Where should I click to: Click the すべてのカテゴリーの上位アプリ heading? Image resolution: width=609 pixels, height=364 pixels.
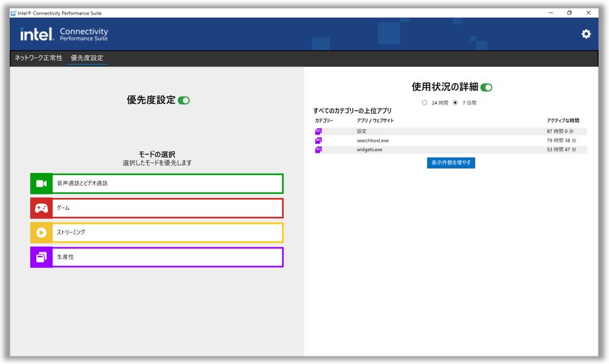(x=352, y=111)
